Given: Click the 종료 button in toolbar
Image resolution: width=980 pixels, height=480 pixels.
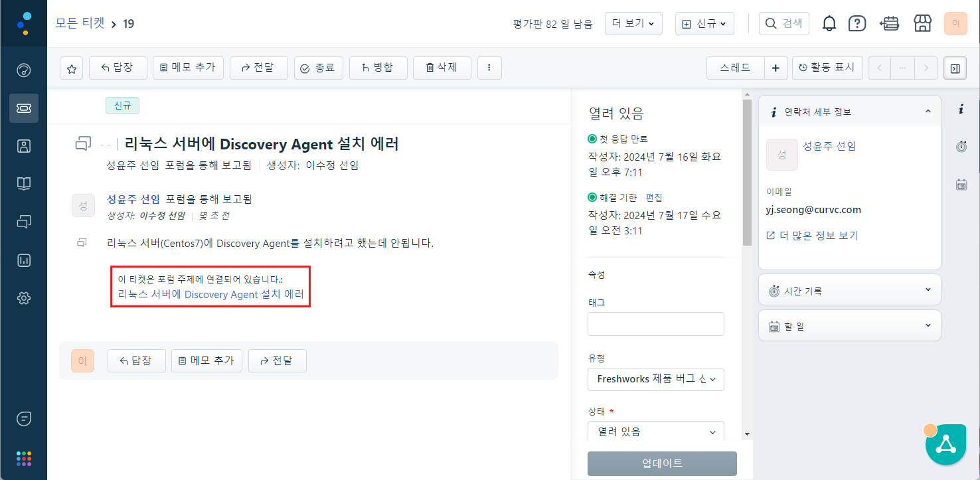Looking at the screenshot, I should point(317,68).
